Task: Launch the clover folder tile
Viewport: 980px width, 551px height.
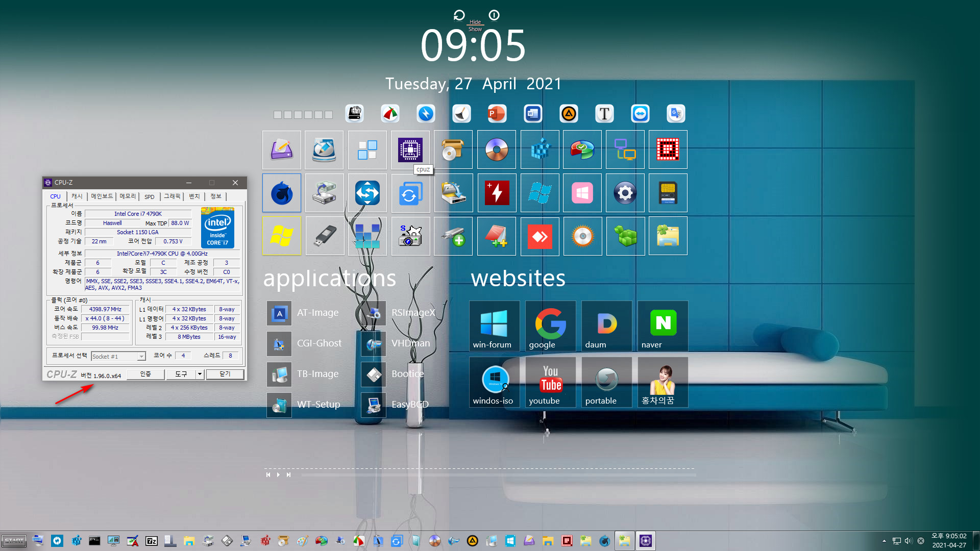Action: pyautogui.click(x=668, y=236)
